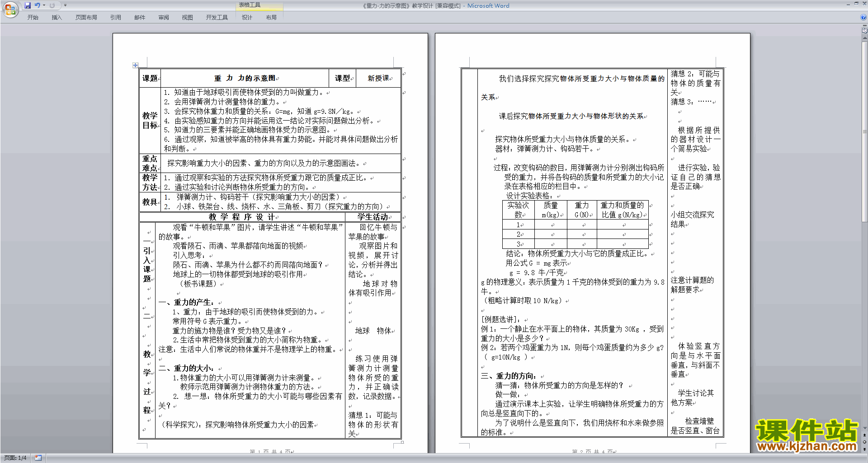This screenshot has width=868, height=463.
Task: Click the 重力和质量的比值 header cell
Action: coord(623,210)
